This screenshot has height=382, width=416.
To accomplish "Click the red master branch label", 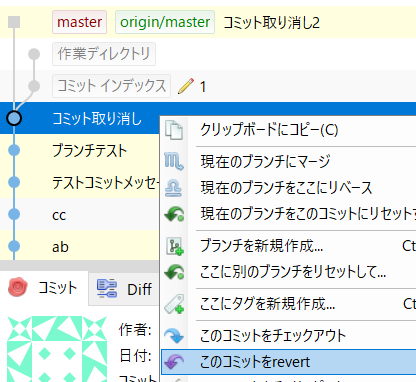I will pyautogui.click(x=79, y=22).
